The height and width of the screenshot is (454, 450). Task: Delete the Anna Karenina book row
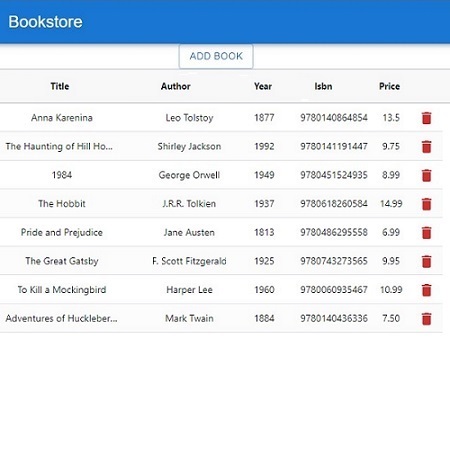pos(426,118)
